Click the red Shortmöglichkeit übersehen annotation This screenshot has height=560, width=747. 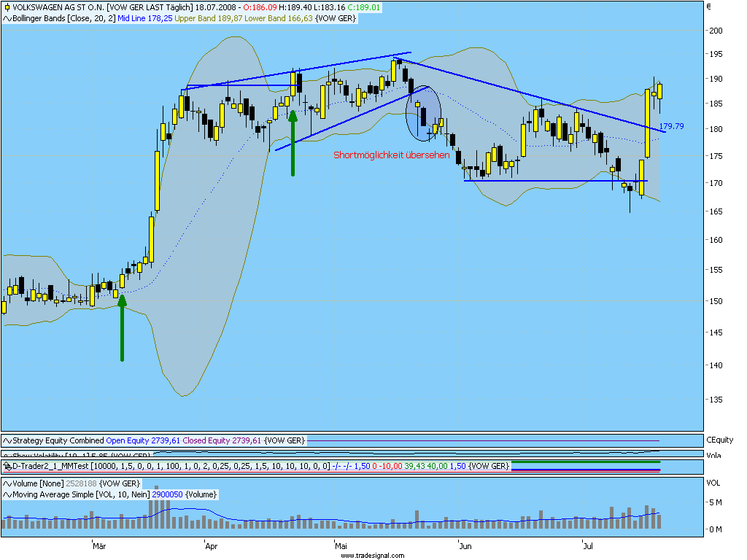point(391,155)
